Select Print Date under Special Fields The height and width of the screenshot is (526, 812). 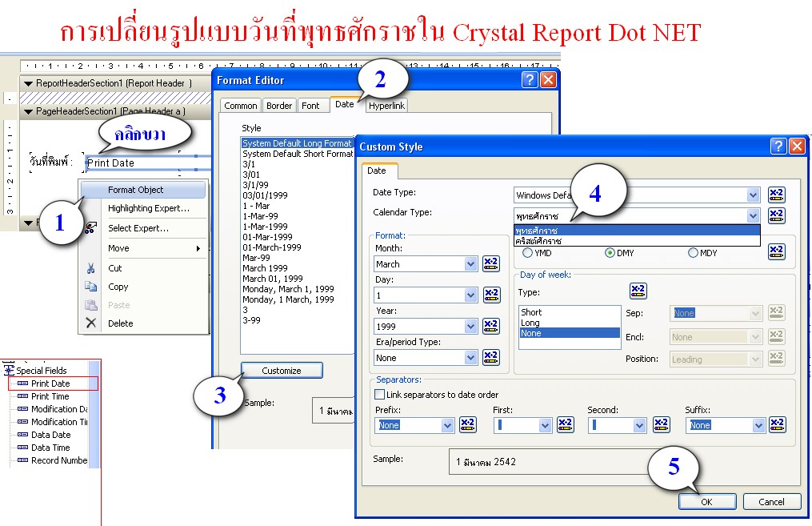coord(50,383)
